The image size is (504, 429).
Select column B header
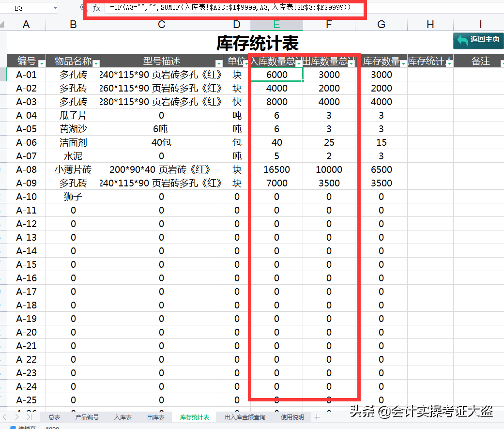[73, 24]
